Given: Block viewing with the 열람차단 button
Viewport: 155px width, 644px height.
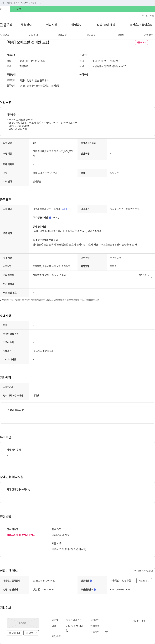Looking at the screenshot, I should point(31,633).
